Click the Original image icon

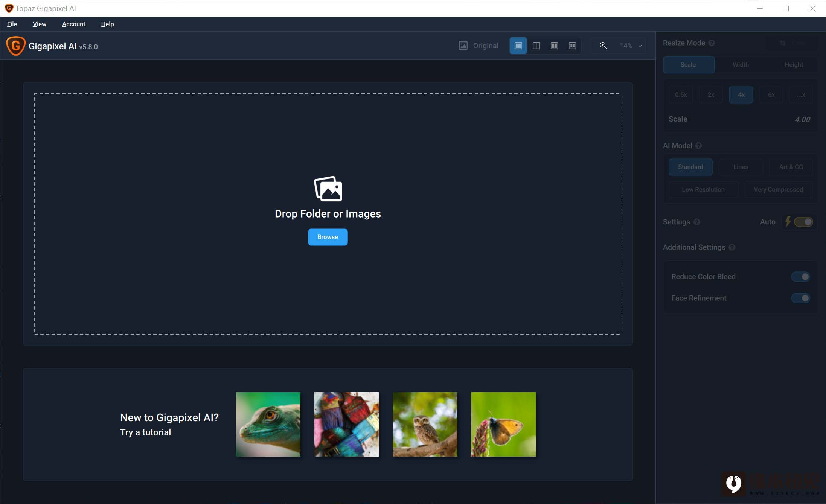[x=463, y=46]
